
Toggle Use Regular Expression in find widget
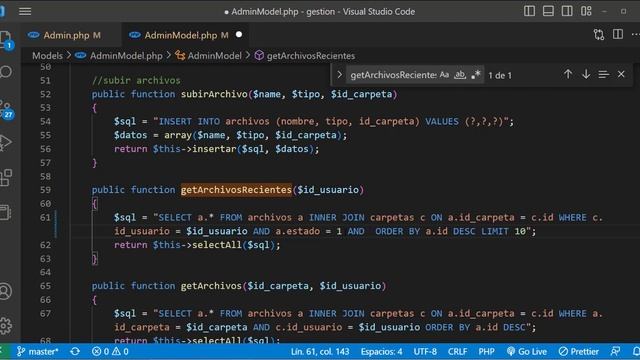point(476,75)
